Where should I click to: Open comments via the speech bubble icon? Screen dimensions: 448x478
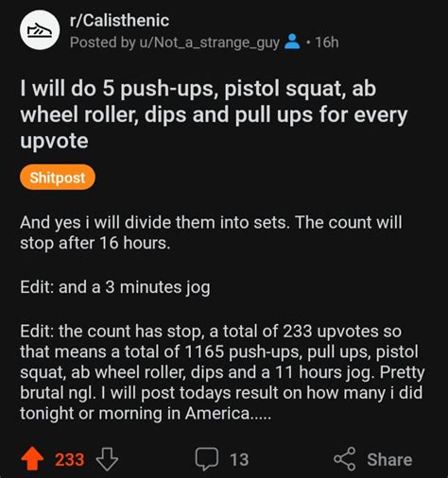point(207,459)
